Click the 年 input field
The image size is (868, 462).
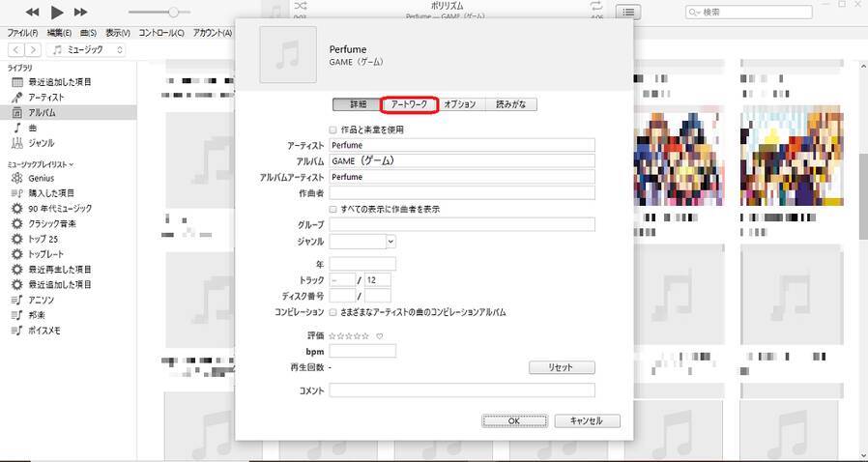(x=362, y=264)
